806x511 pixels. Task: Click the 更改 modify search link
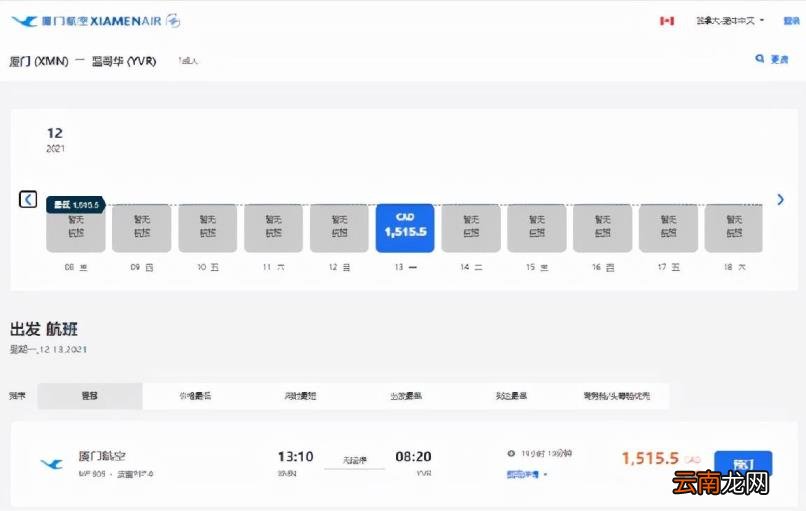pos(779,59)
